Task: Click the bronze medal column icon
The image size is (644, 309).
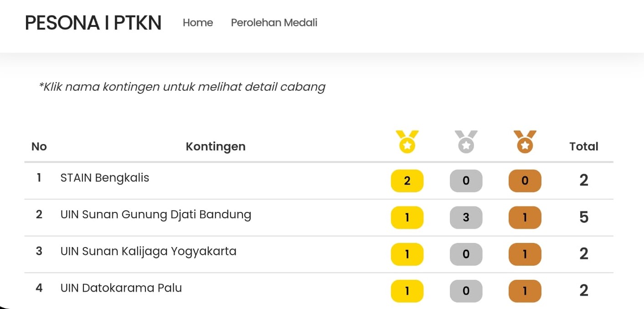Action: pyautogui.click(x=525, y=142)
